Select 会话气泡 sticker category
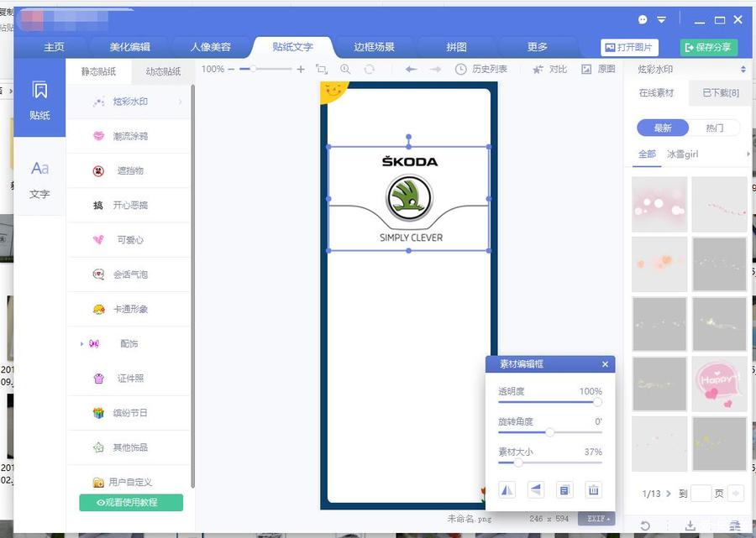The height and width of the screenshot is (538, 756). click(129, 274)
